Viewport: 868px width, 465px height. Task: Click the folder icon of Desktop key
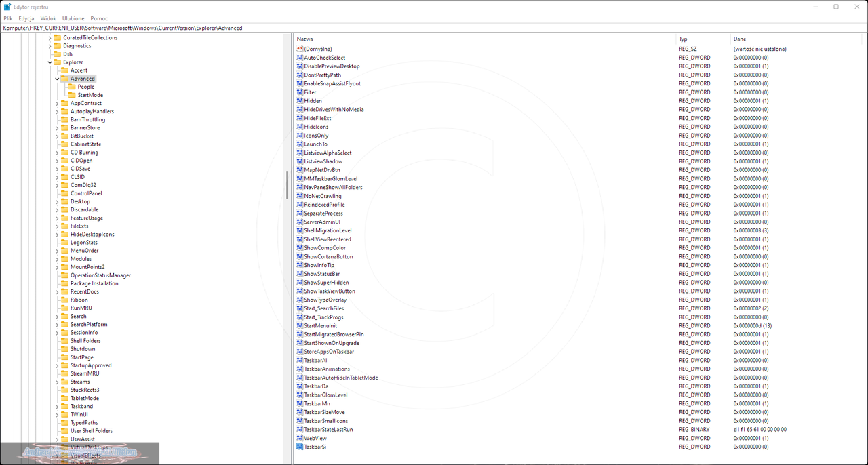click(x=65, y=201)
